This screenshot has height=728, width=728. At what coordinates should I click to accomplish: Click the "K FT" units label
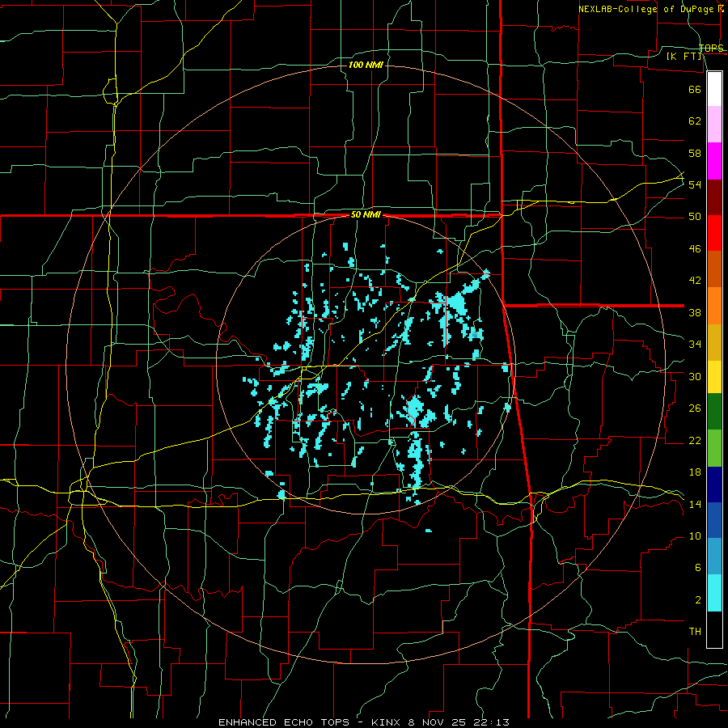684,56
